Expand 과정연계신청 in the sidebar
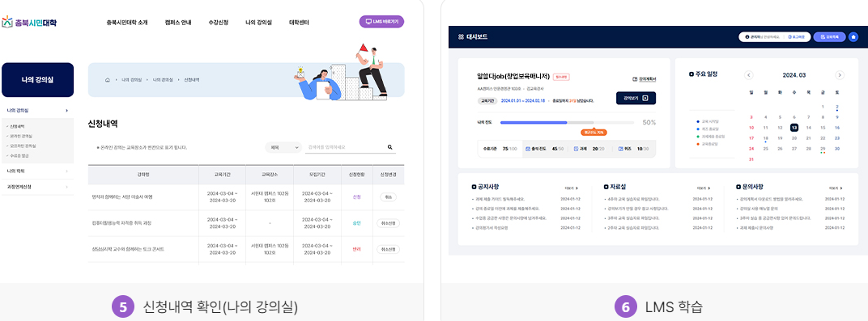This screenshot has height=321, width=868. [x=37, y=187]
